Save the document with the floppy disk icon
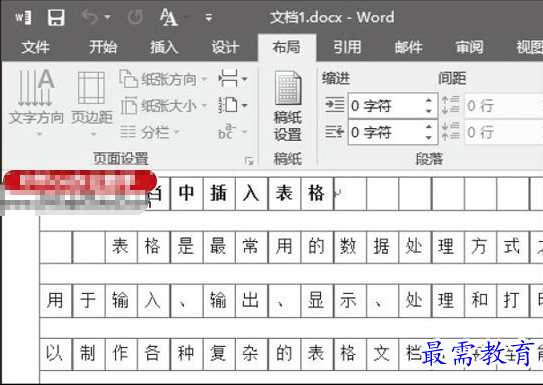The width and height of the screenshot is (543, 385). (x=56, y=17)
